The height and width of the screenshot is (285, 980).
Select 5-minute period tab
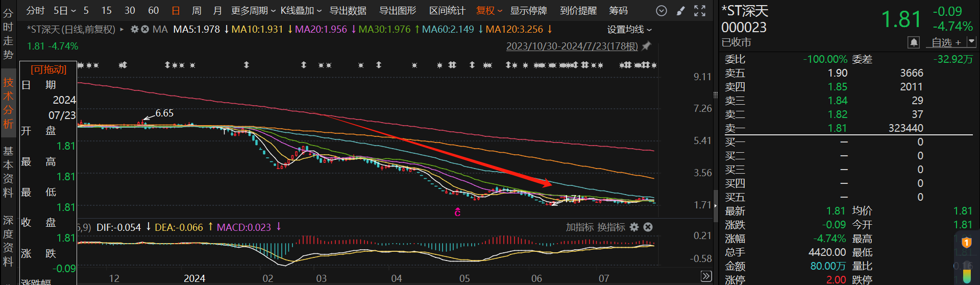pos(86,11)
